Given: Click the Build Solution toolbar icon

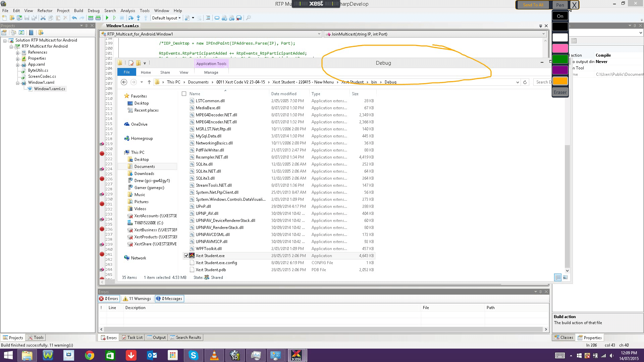Looking at the screenshot, I should (91, 18).
